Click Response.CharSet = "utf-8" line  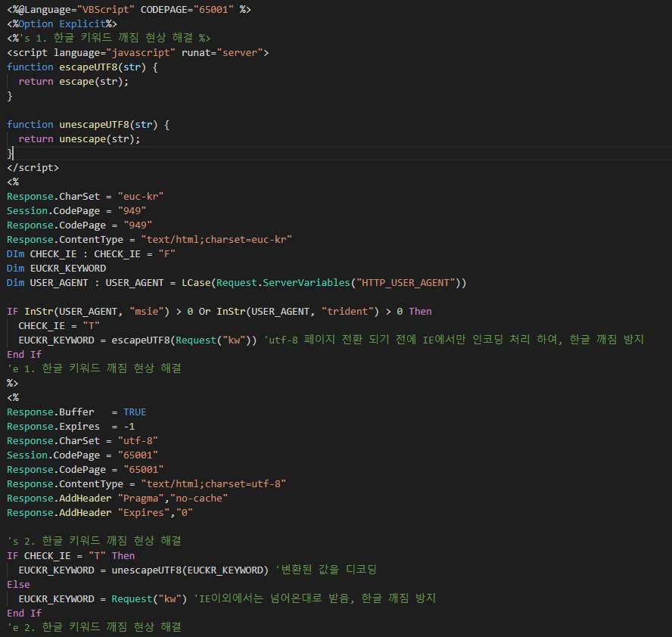pyautogui.click(x=82, y=441)
